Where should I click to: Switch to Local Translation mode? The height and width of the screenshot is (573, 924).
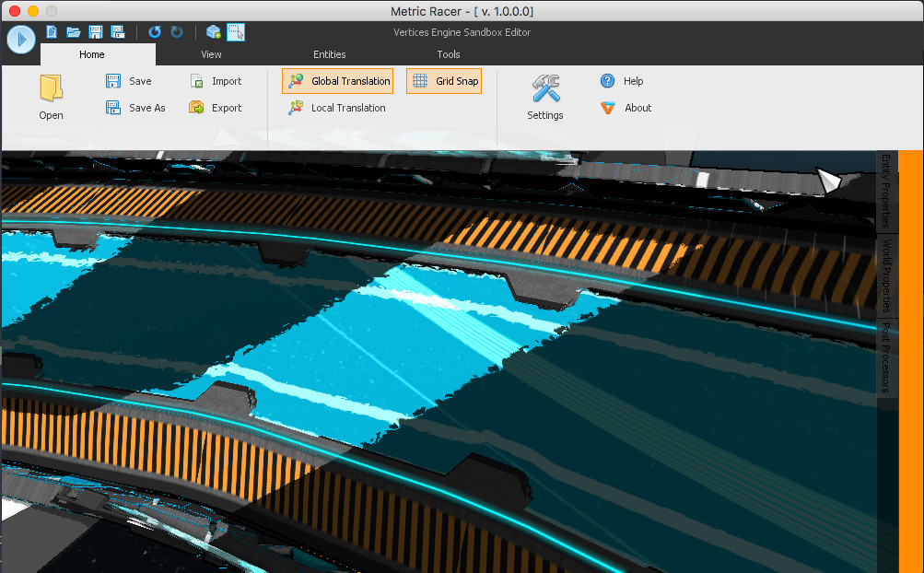[x=337, y=108]
